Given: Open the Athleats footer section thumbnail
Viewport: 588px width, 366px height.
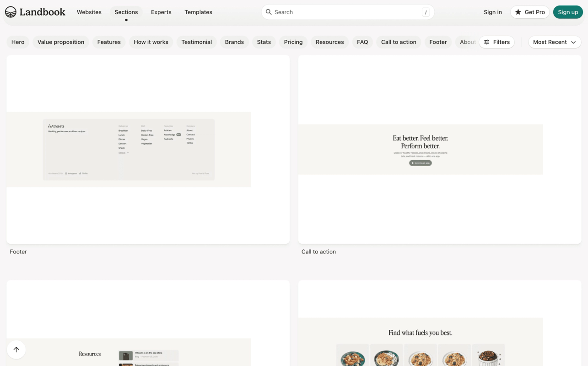Looking at the screenshot, I should point(148,150).
